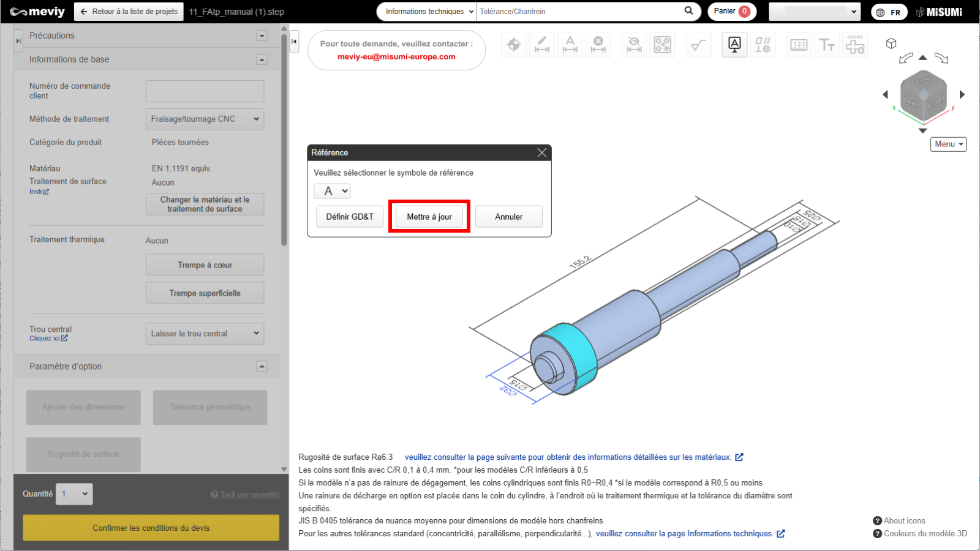Click the delete dimension icon
This screenshot has height=551, width=980.
(x=598, y=45)
